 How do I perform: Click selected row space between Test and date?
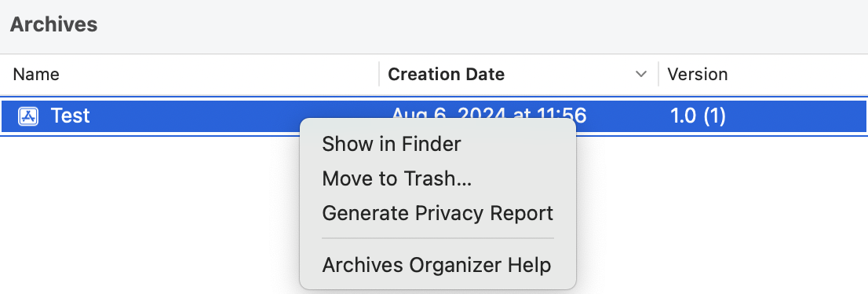point(232,116)
